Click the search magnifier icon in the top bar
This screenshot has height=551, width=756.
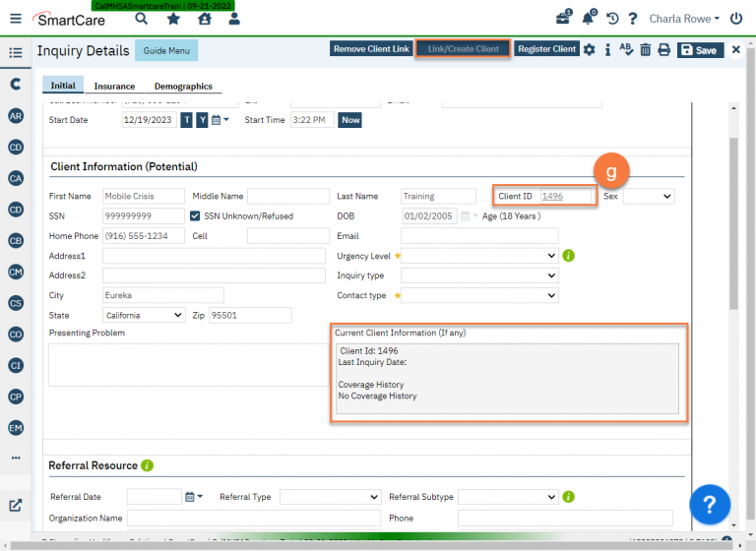142,19
